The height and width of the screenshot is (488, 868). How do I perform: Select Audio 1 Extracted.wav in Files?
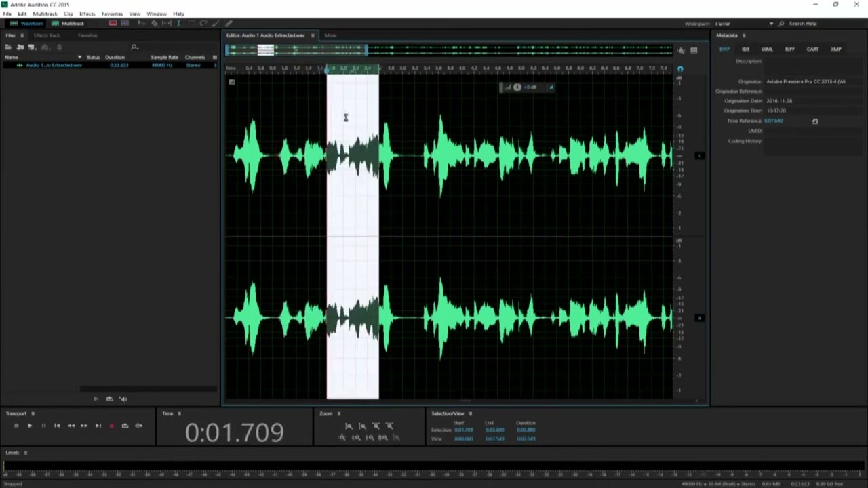click(x=54, y=65)
